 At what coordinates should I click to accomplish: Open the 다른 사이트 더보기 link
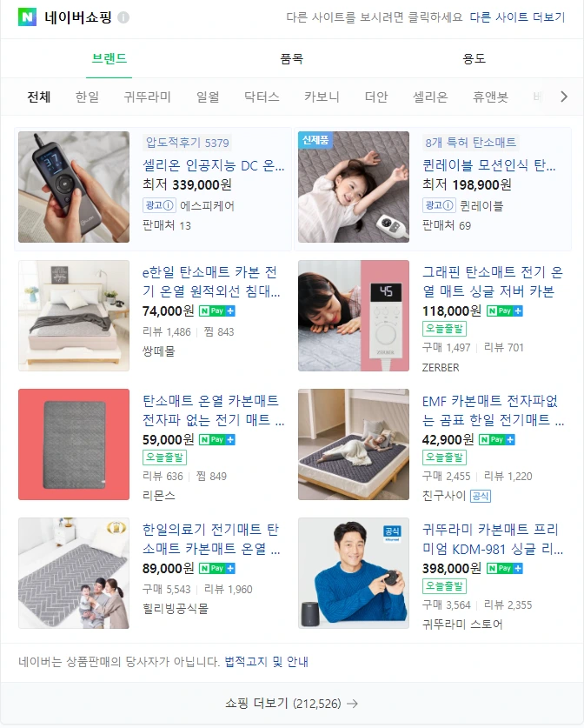click(x=518, y=17)
